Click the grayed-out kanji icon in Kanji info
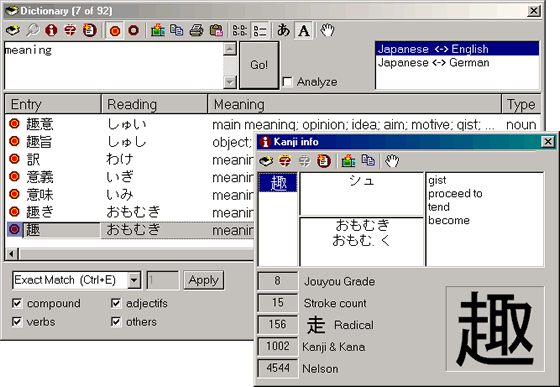The image size is (560, 387). (x=304, y=161)
